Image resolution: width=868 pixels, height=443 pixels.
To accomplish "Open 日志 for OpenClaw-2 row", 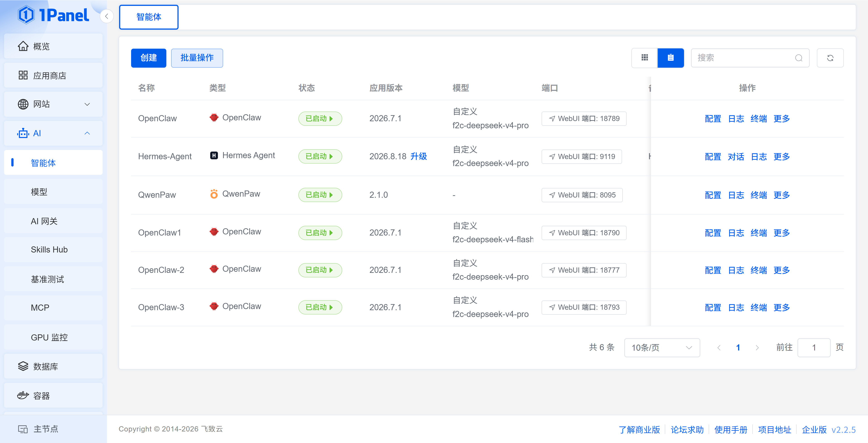I will tap(736, 270).
